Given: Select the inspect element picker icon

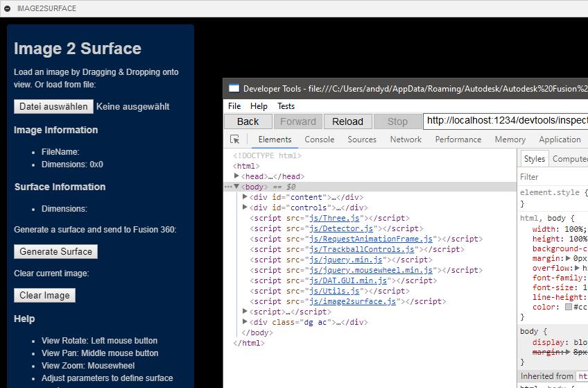Looking at the screenshot, I should [235, 140].
